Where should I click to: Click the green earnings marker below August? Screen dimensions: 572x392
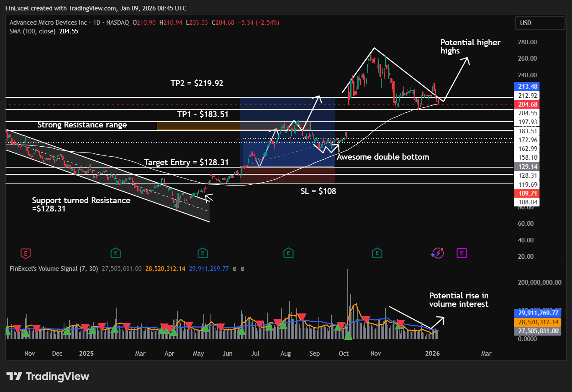tap(288, 253)
